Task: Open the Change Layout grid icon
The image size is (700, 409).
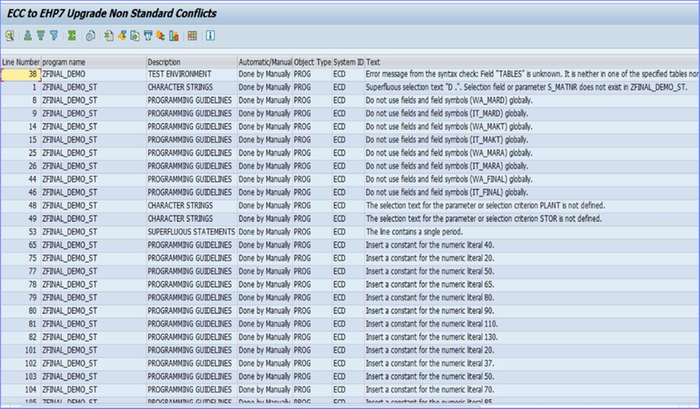Action: 192,36
